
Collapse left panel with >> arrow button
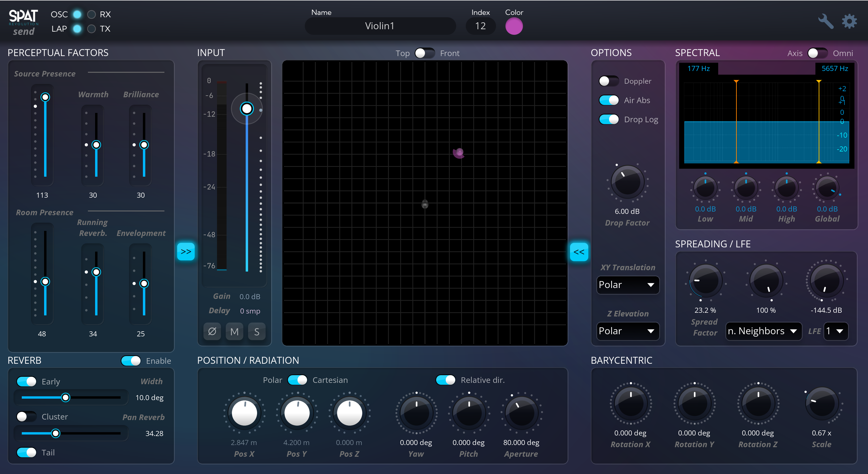click(x=186, y=252)
